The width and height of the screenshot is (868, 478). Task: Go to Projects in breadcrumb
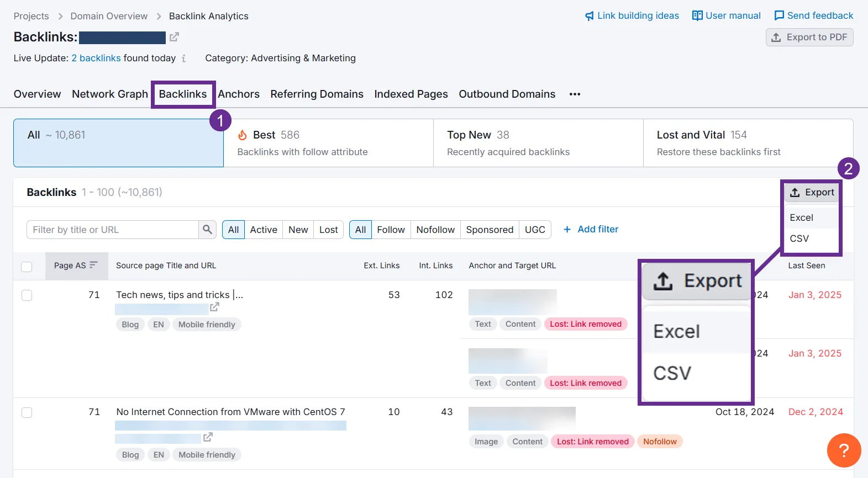[31, 17]
